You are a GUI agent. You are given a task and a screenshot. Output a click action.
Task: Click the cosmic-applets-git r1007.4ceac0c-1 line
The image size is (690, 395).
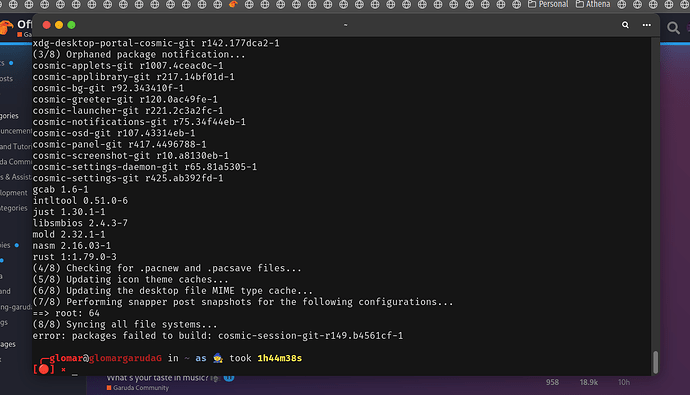click(x=128, y=66)
